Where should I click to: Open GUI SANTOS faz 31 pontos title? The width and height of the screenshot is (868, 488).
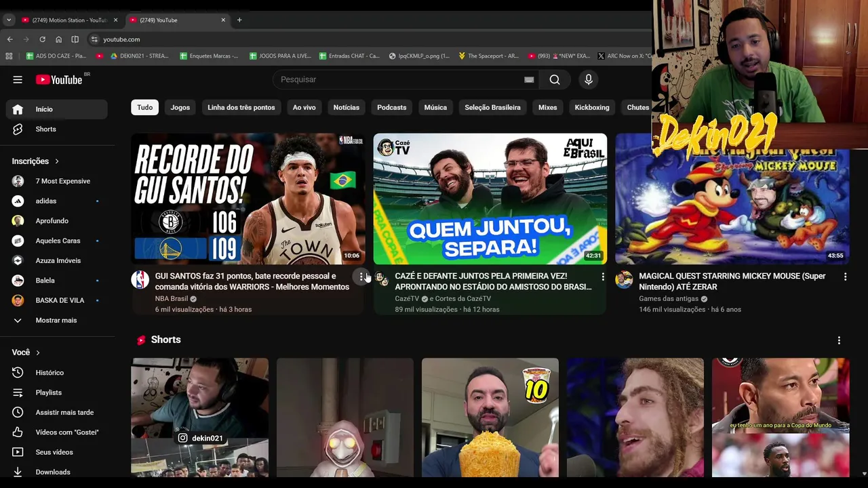tap(252, 281)
